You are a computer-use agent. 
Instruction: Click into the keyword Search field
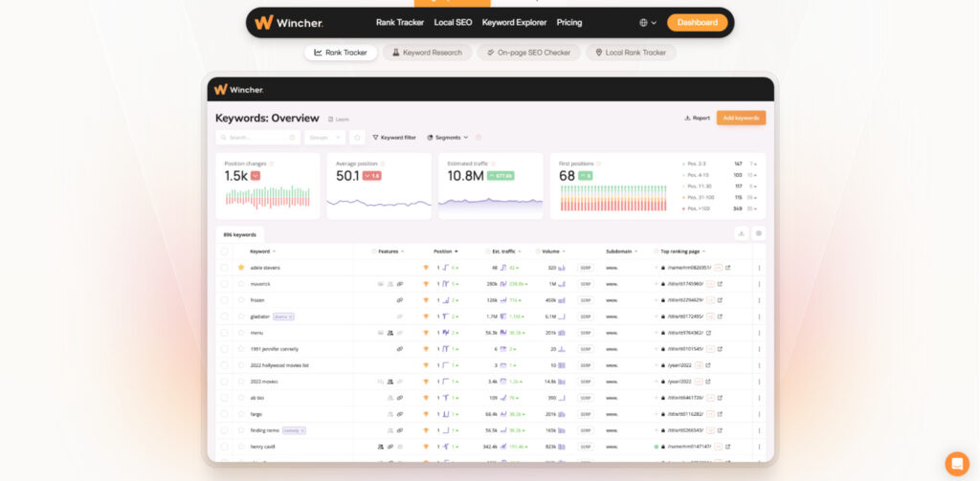[x=257, y=138]
